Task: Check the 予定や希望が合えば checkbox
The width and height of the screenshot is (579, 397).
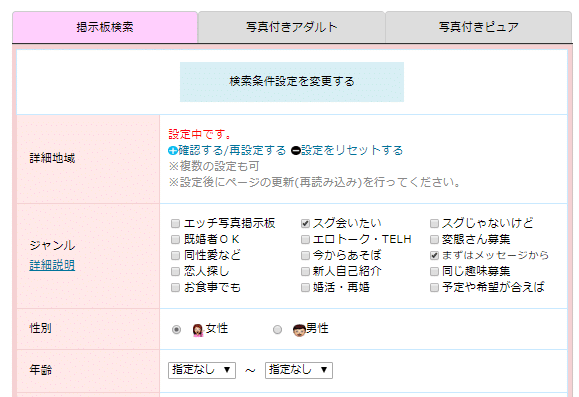Action: click(x=434, y=287)
